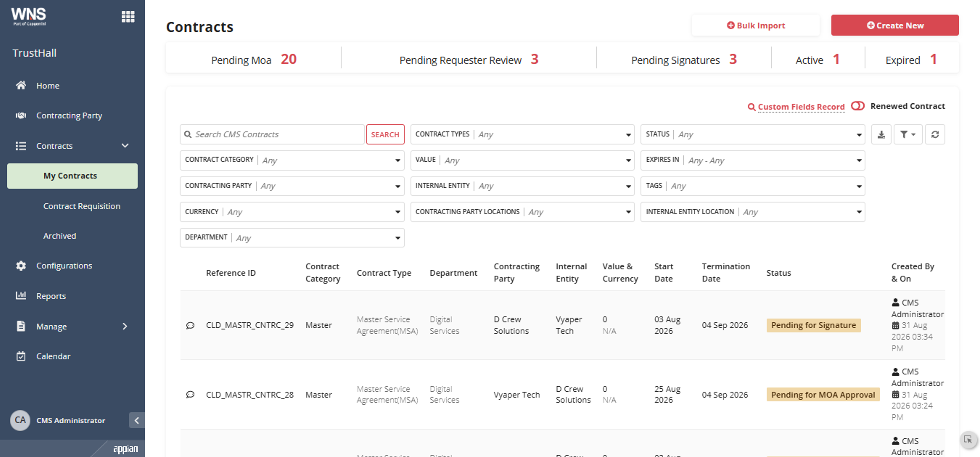
Task: Click the Bulk Import button
Action: (755, 26)
